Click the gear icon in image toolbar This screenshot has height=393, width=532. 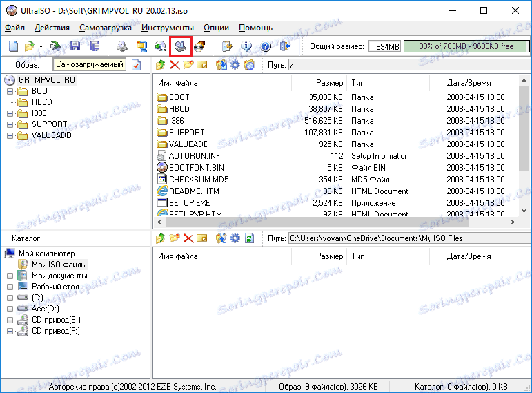pos(235,64)
